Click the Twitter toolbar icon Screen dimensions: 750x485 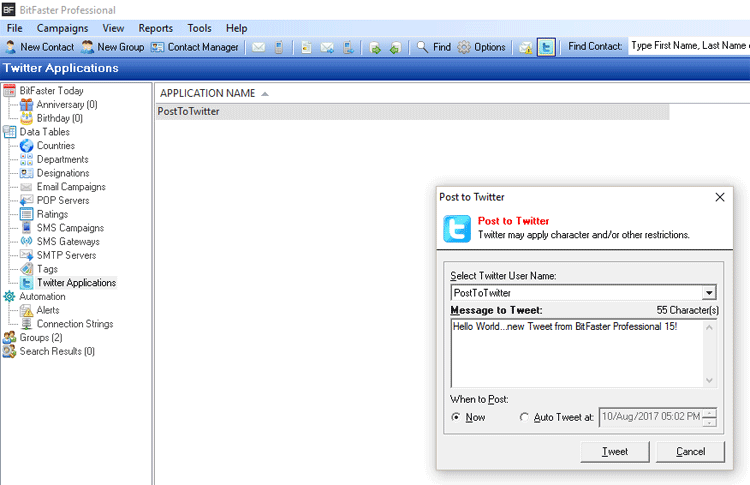tap(546, 47)
